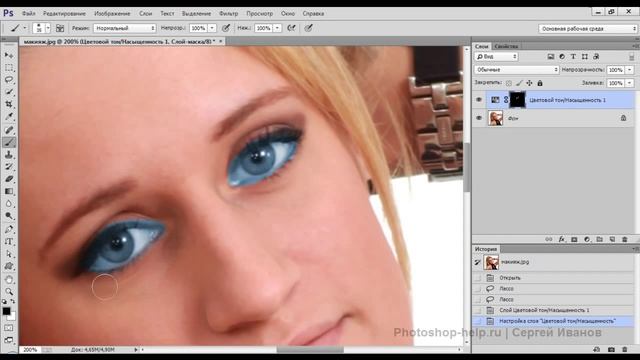Click the foreground color swatch
Image resolution: width=640 pixels, height=360 pixels.
6,311
